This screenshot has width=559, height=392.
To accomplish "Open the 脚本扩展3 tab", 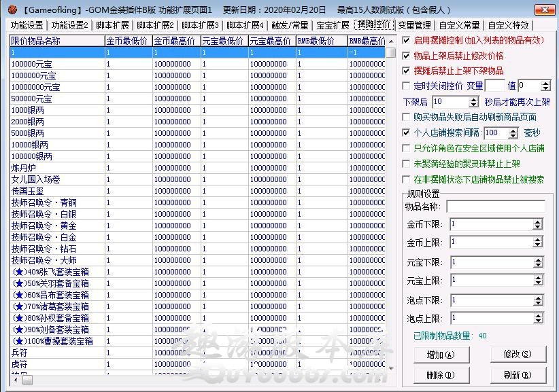I will [x=200, y=25].
